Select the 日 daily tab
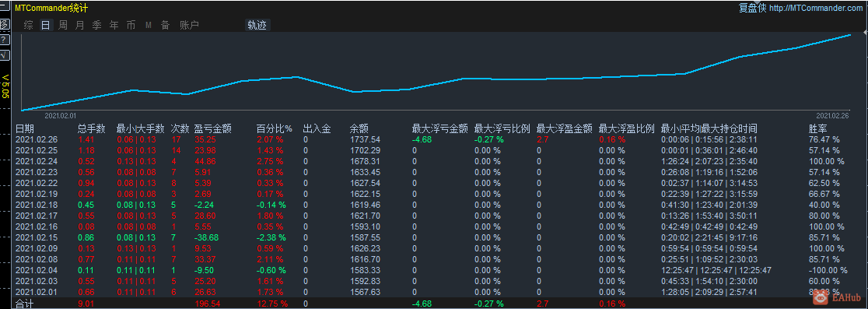Screen dimensions: 868x309 coord(45,25)
